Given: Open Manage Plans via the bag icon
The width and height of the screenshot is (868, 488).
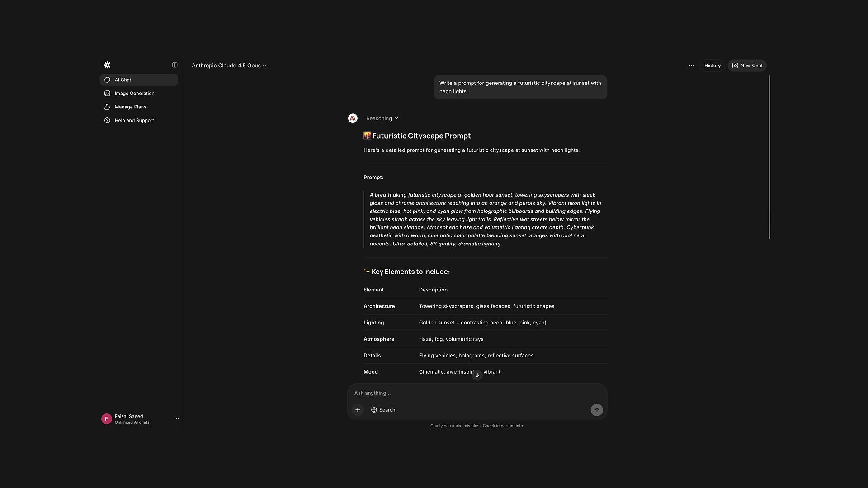Looking at the screenshot, I should tap(107, 107).
